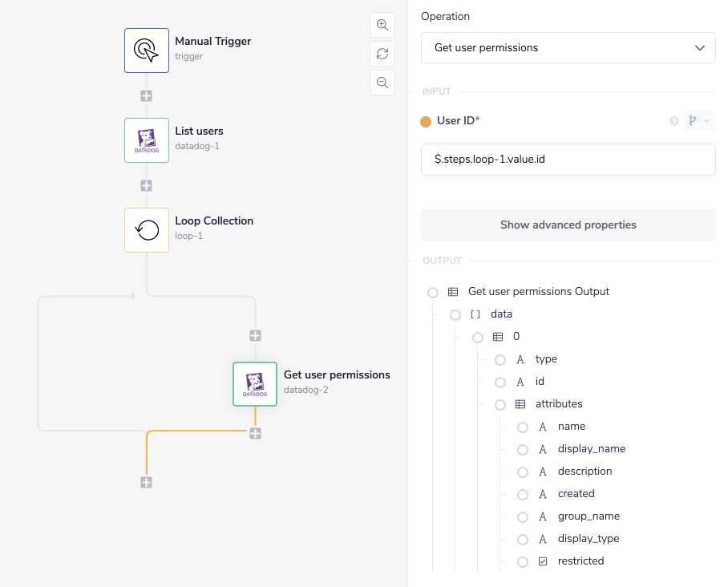This screenshot has width=728, height=587.
Task: Select the data array output radio
Action: [455, 314]
